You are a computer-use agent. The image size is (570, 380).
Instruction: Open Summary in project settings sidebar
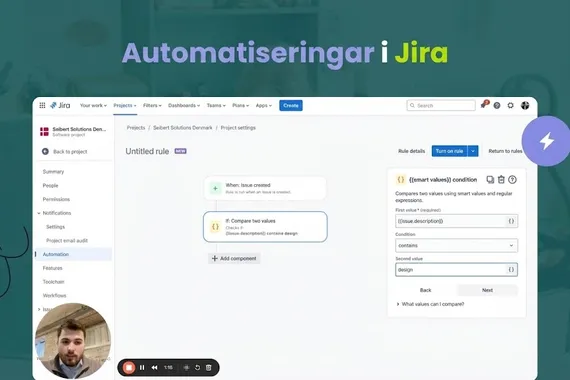point(53,172)
